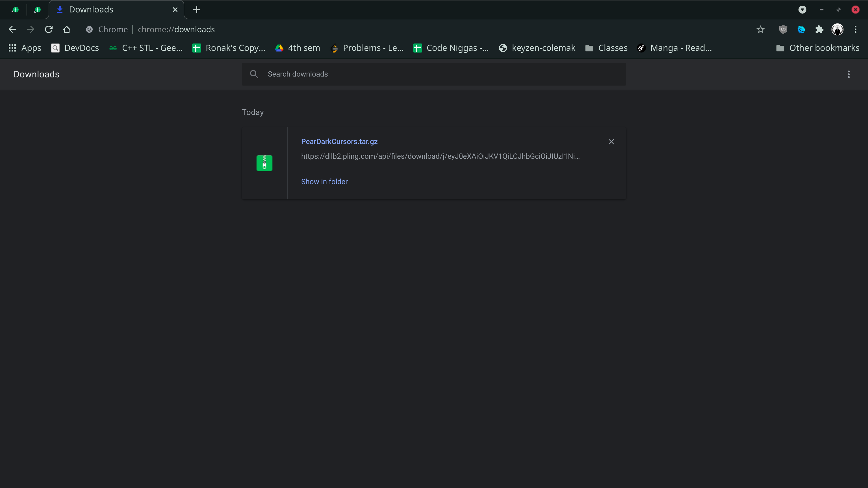Click the Chrome site info icon
The width and height of the screenshot is (868, 488).
tap(89, 29)
